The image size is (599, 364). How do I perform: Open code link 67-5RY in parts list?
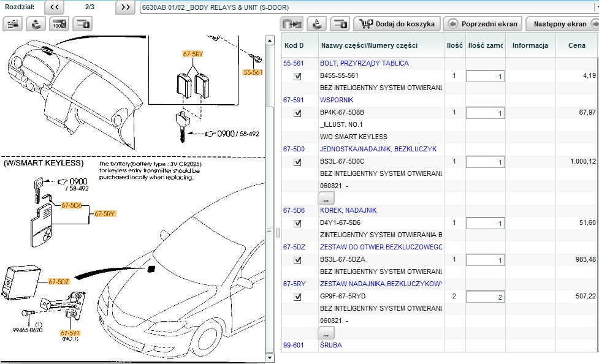click(x=294, y=284)
